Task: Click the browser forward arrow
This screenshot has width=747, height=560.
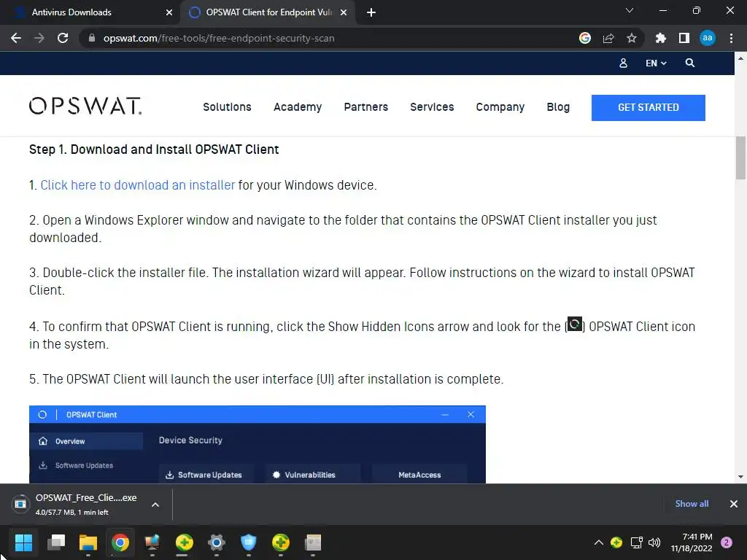Action: 39,38
